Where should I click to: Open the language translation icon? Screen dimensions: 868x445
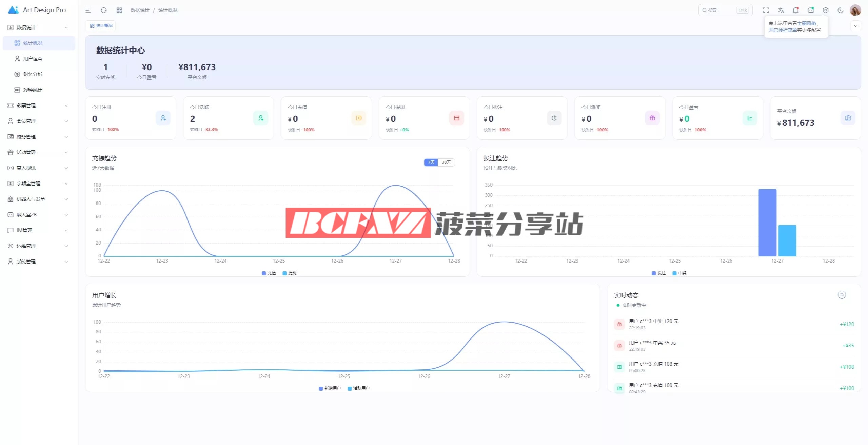tap(781, 10)
